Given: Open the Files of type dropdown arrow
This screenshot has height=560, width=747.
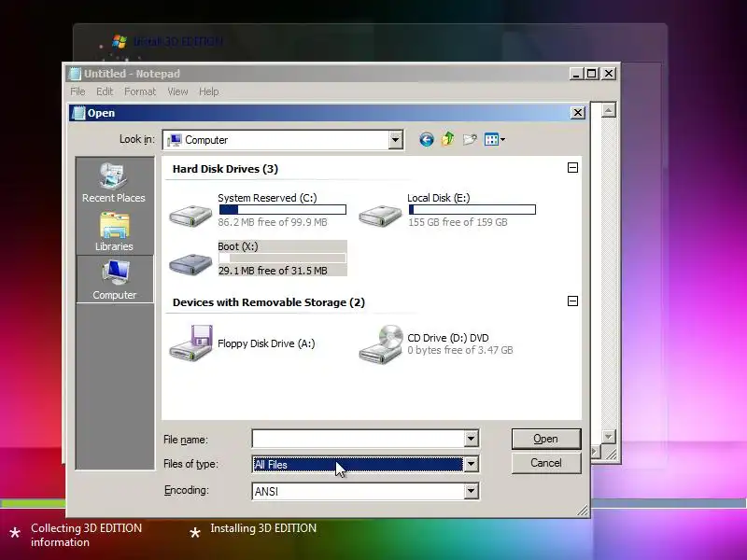Looking at the screenshot, I should [x=472, y=464].
